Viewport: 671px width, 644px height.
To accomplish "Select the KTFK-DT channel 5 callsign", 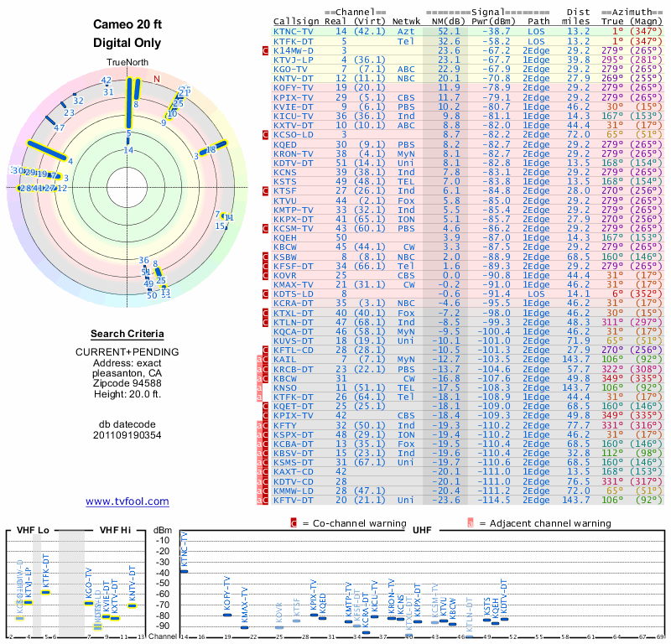I will (x=294, y=41).
